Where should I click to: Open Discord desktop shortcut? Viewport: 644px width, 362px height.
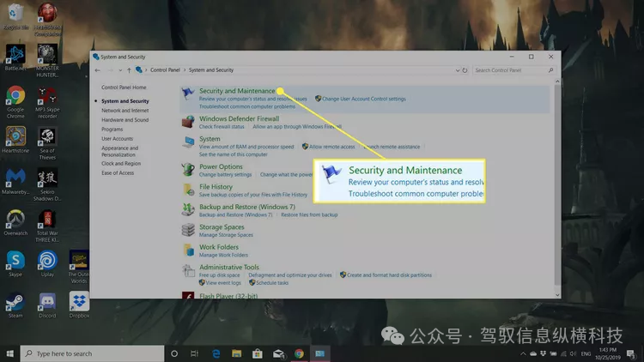point(47,305)
